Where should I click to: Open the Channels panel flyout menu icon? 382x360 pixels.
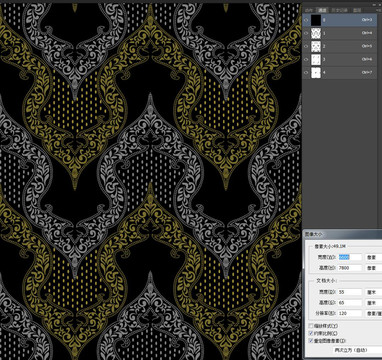378,10
